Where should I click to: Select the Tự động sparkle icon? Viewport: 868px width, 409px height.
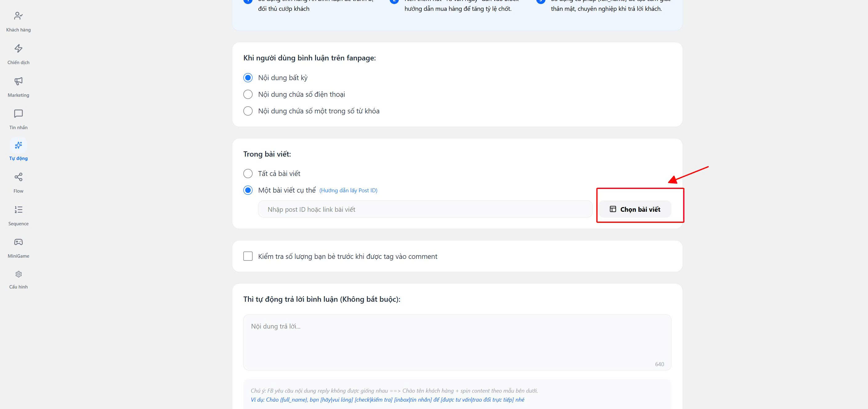[18, 145]
